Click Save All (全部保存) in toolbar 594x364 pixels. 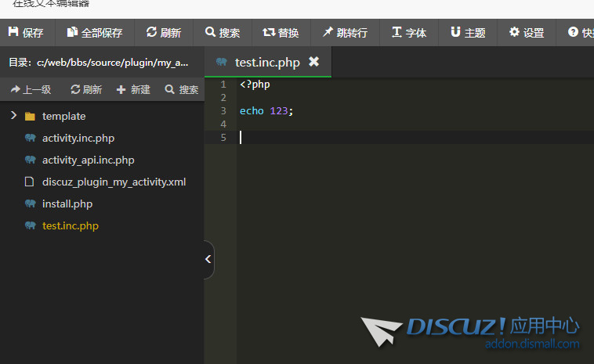95,33
